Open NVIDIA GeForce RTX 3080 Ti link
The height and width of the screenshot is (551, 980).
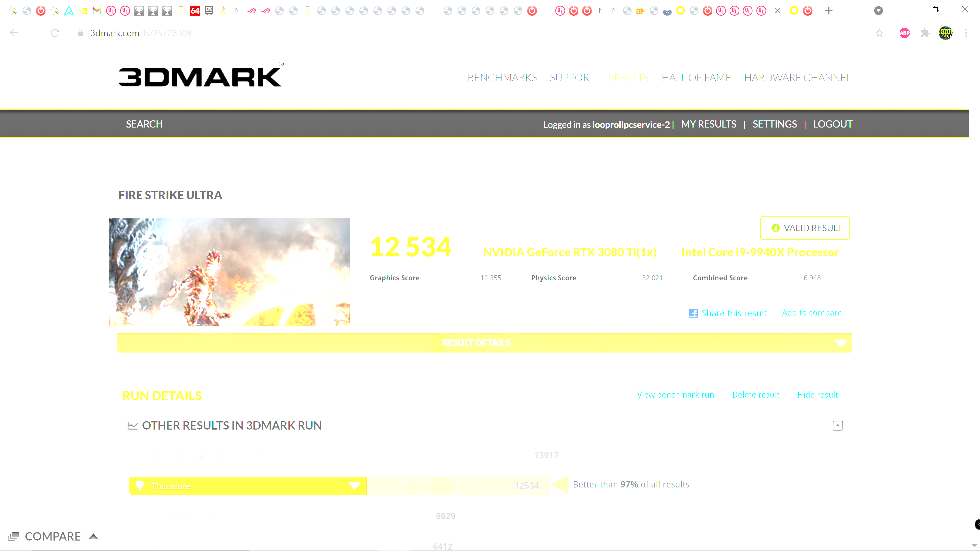570,252
